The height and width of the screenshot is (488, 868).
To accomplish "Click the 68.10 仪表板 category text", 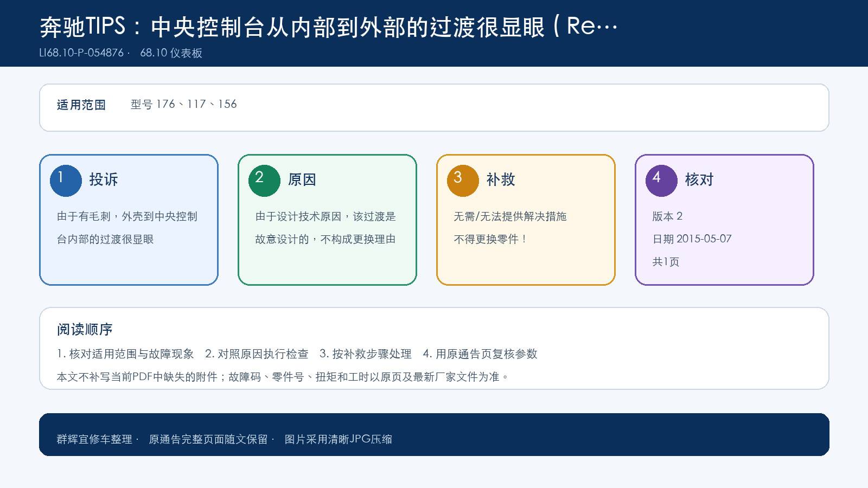I will click(x=171, y=53).
